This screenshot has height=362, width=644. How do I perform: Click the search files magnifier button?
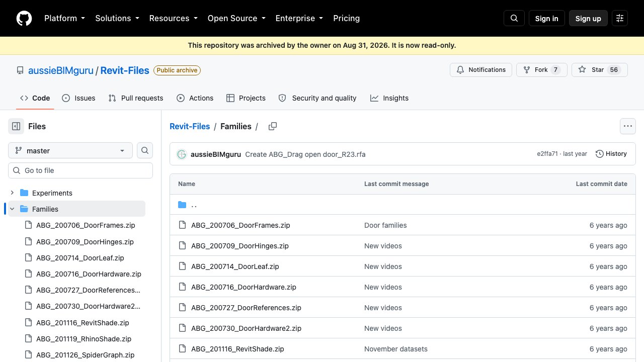coord(145,150)
